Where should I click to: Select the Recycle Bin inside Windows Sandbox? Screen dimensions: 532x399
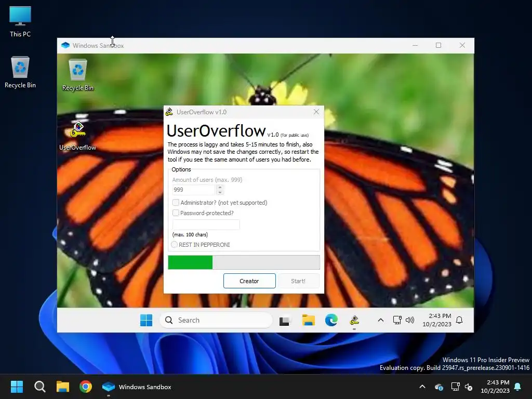pos(78,75)
